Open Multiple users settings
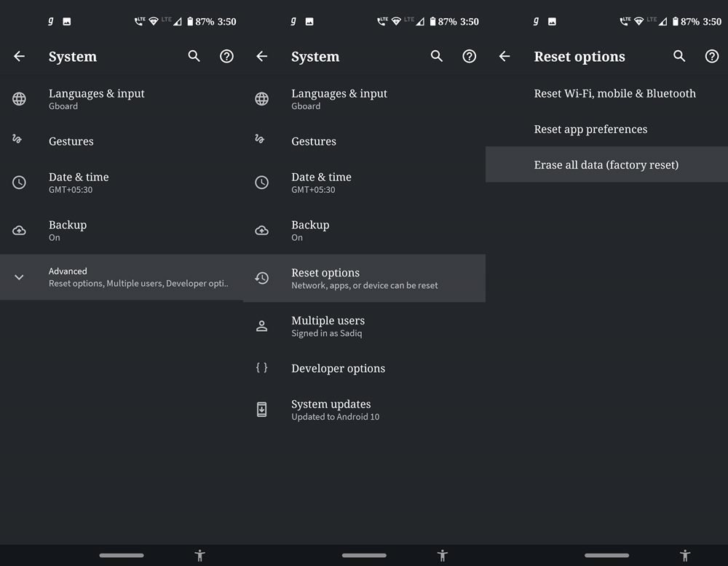 click(365, 326)
